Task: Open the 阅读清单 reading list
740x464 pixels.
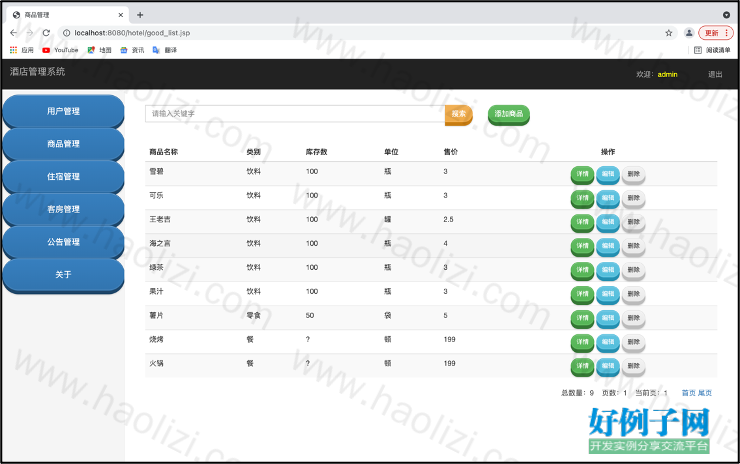Action: (712, 50)
